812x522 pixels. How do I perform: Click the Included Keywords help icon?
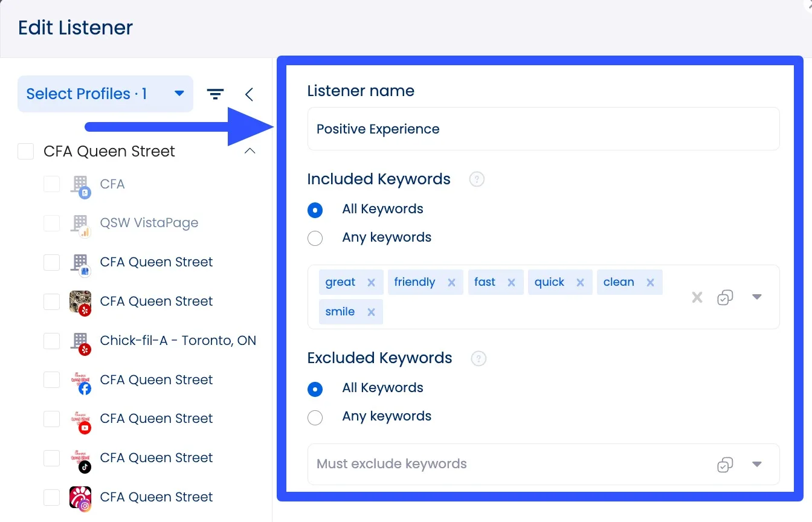(x=477, y=179)
